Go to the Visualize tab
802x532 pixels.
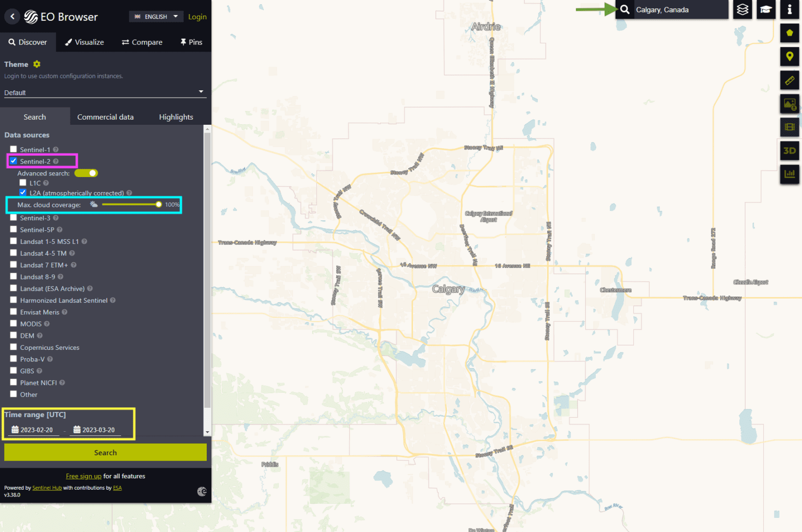point(84,42)
